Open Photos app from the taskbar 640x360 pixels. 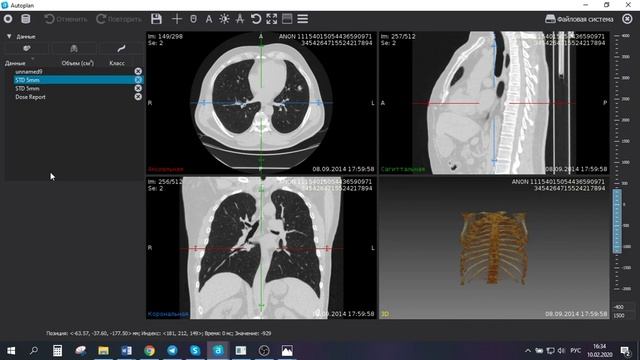click(x=287, y=351)
